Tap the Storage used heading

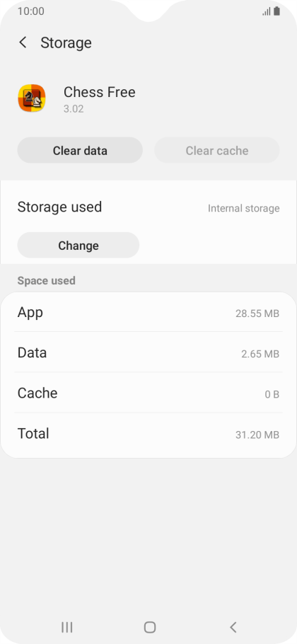click(x=59, y=207)
